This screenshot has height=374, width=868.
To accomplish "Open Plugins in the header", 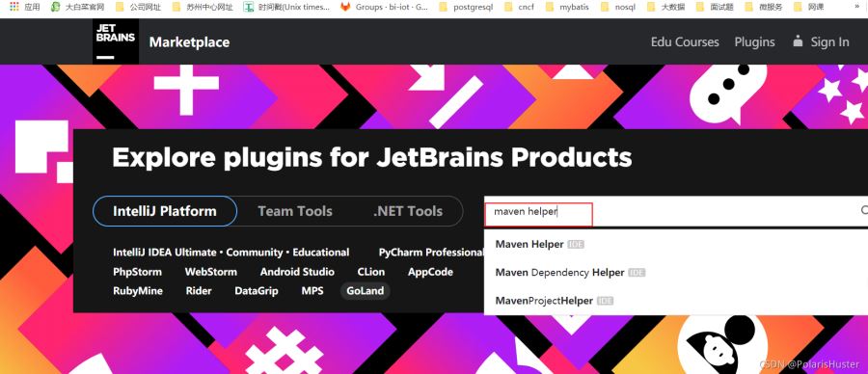I will (754, 42).
